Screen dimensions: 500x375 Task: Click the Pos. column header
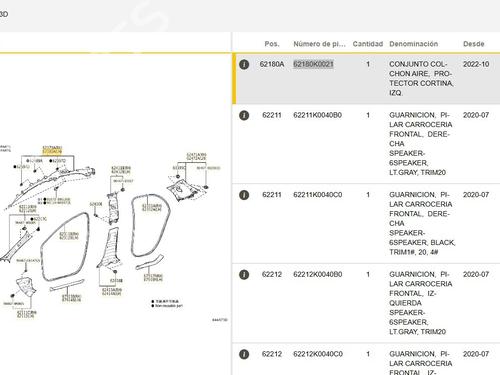click(x=272, y=44)
